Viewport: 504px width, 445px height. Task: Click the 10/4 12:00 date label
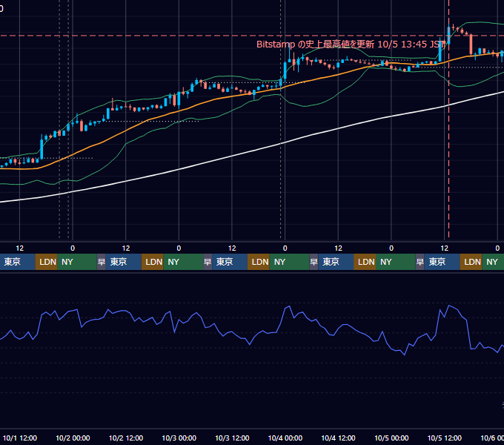coord(338,438)
